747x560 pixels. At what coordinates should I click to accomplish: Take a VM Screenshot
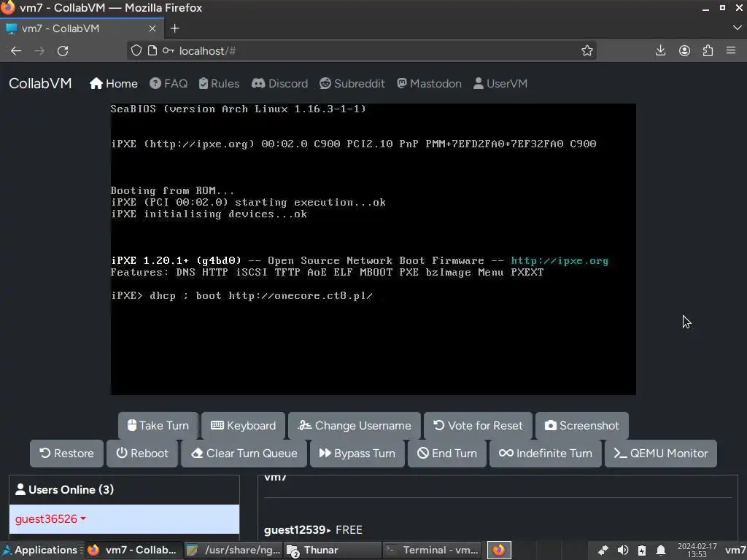pyautogui.click(x=581, y=426)
